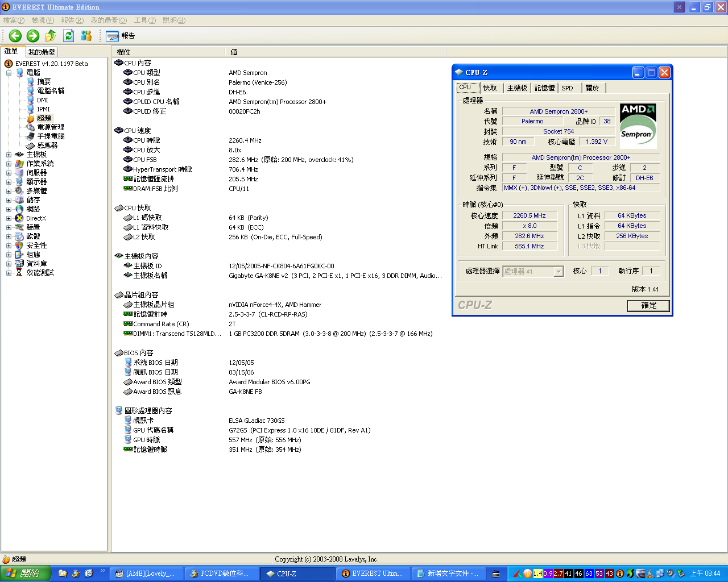Switch to the 我的最愛 tab in left panel
The width and height of the screenshot is (728, 582).
pos(42,52)
